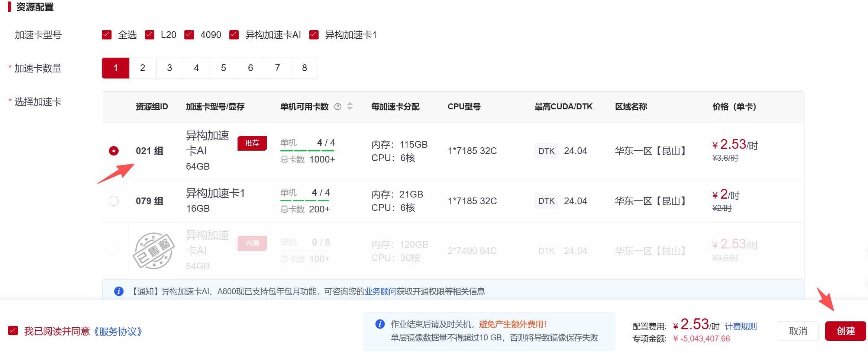Uncheck the 4090 checkbox
This screenshot has width=868, height=353.
point(189,35)
